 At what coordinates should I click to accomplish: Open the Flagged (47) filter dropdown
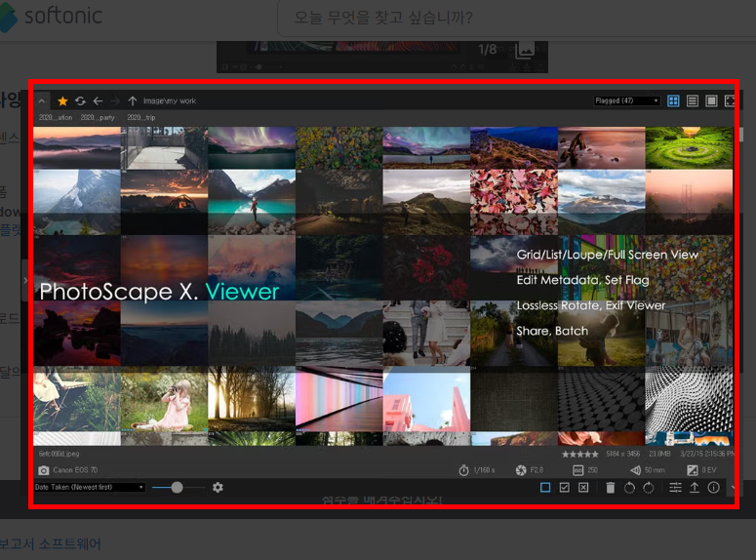[627, 100]
